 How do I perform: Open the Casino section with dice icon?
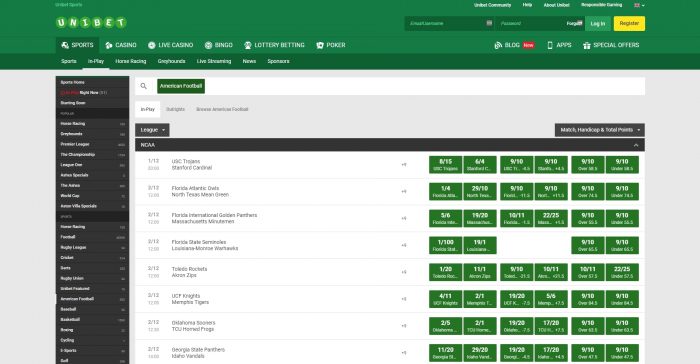(121, 45)
